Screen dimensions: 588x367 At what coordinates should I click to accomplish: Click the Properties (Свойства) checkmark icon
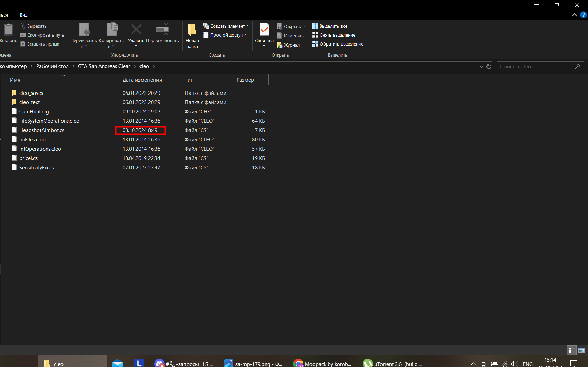point(264,30)
